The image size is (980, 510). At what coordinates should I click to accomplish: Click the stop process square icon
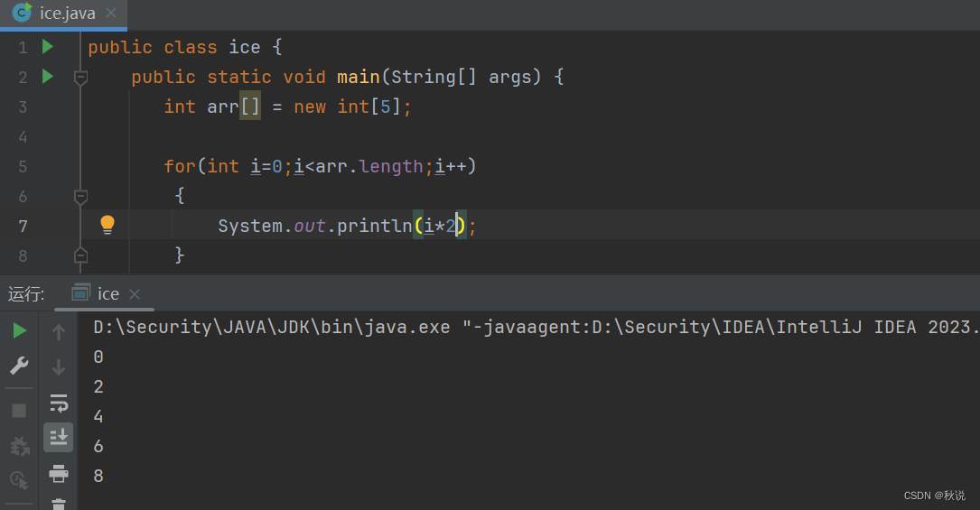19,410
